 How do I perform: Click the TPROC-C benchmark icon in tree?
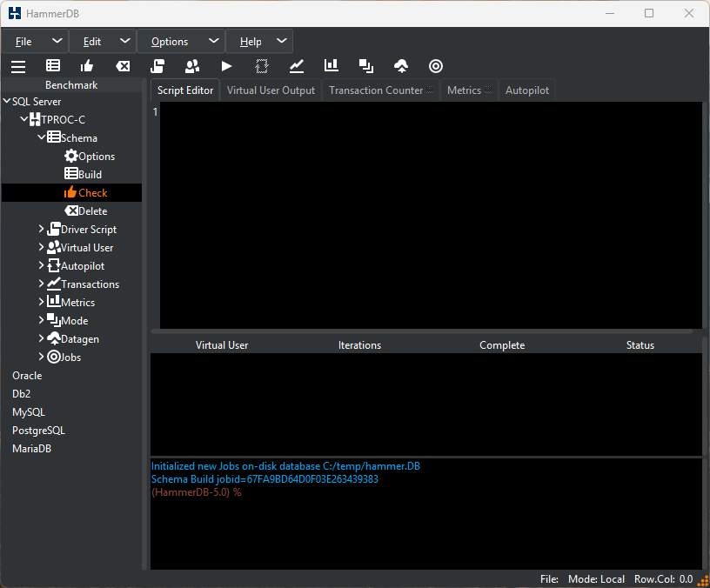(x=35, y=119)
